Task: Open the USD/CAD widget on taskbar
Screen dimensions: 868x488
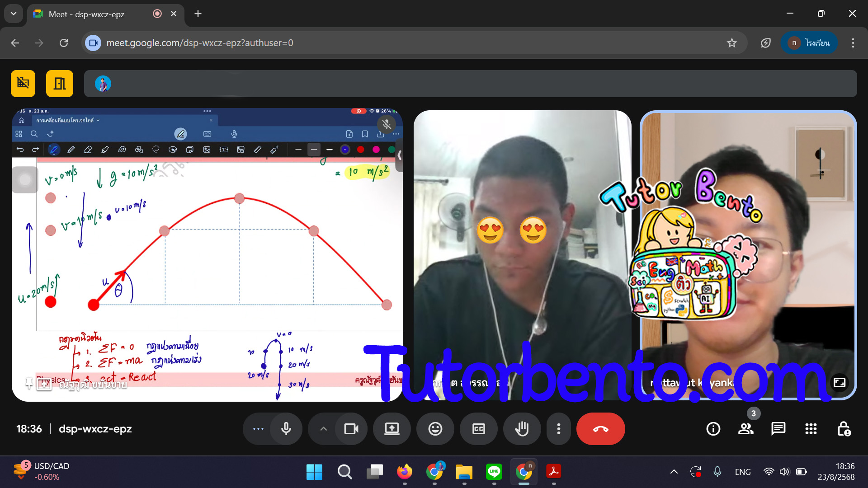Action: (x=42, y=472)
